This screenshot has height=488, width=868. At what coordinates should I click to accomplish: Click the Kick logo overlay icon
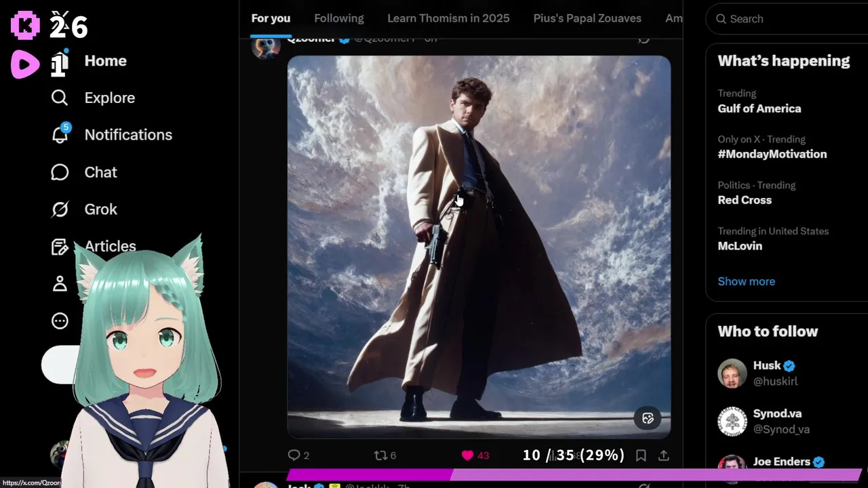pos(26,26)
